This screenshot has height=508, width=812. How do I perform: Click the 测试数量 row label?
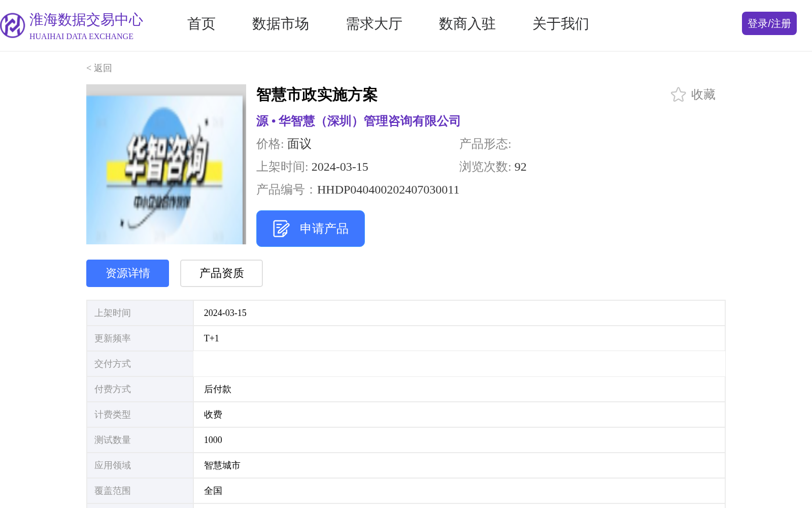[x=140, y=440]
